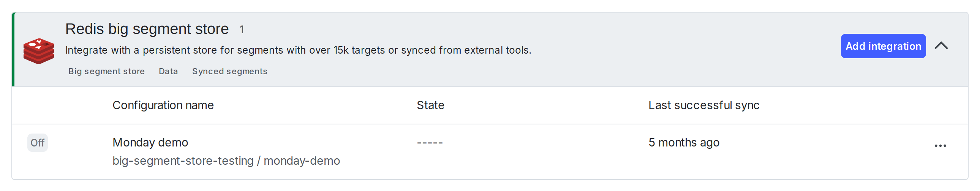Select the Synced segments tag
The height and width of the screenshot is (191, 980).
click(229, 71)
